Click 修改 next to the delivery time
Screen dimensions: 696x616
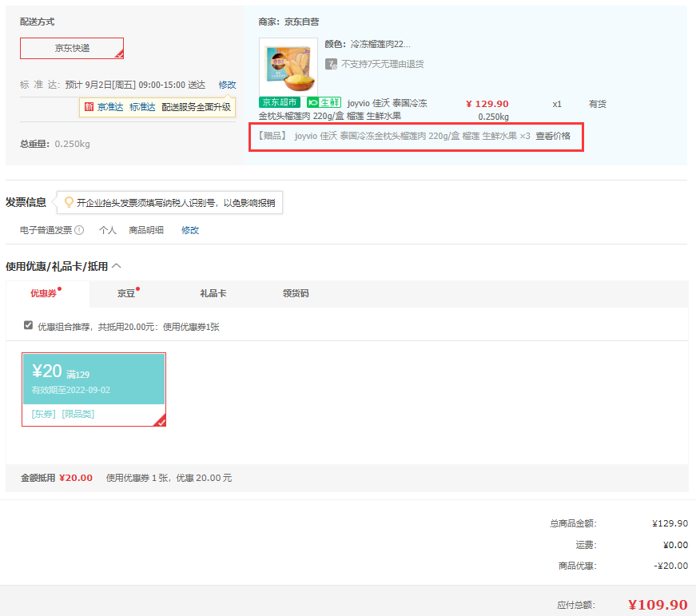point(227,85)
